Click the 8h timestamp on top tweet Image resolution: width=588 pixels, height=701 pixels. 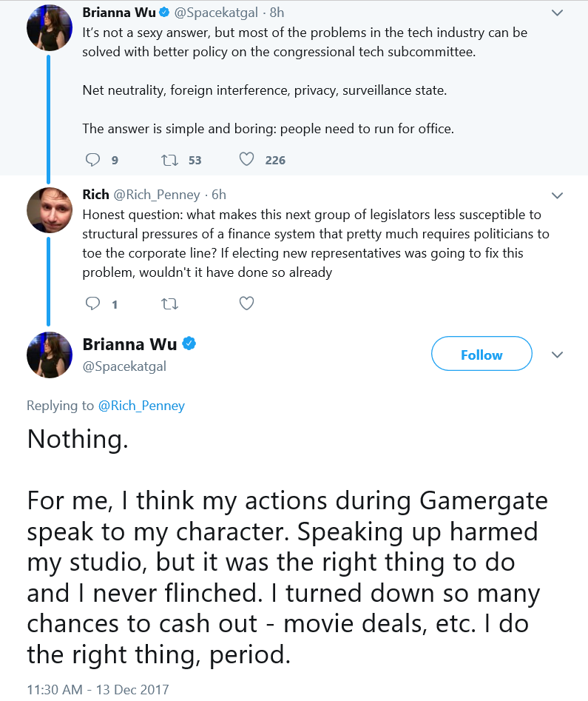277,13
